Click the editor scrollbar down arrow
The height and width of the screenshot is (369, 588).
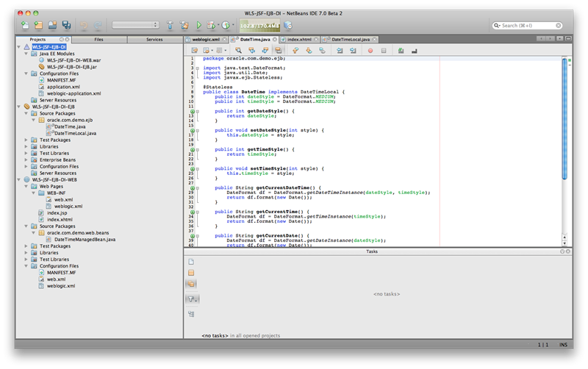coord(564,243)
